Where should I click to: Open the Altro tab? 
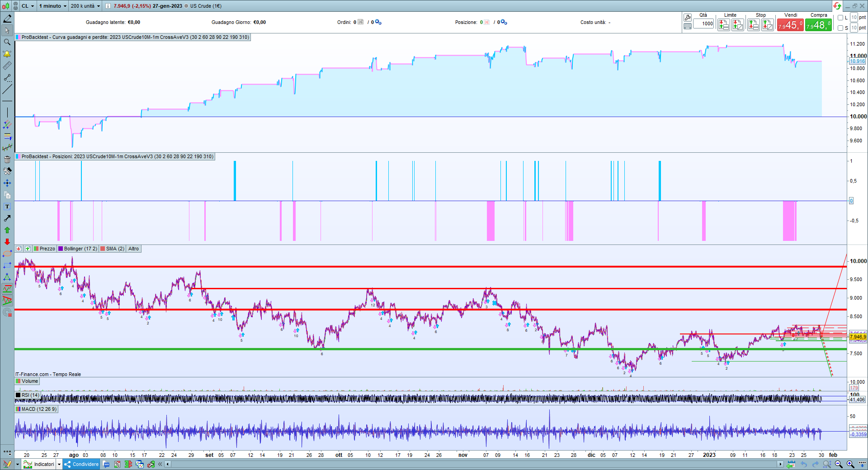click(133, 249)
